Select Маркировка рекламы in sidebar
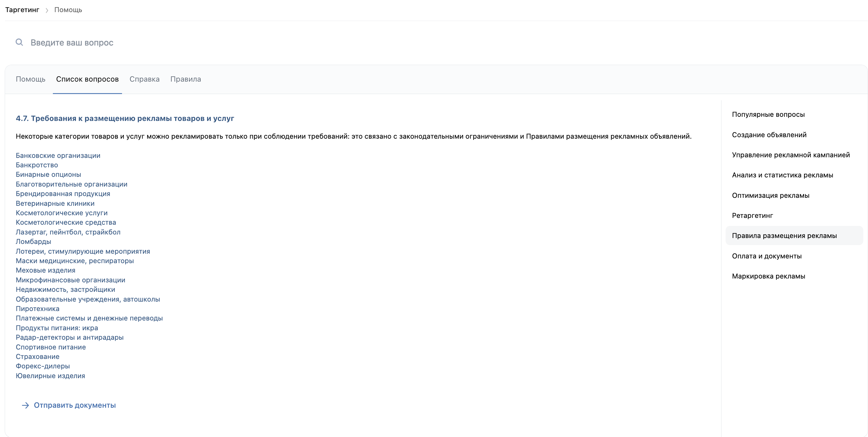The image size is (868, 437). pyautogui.click(x=768, y=276)
